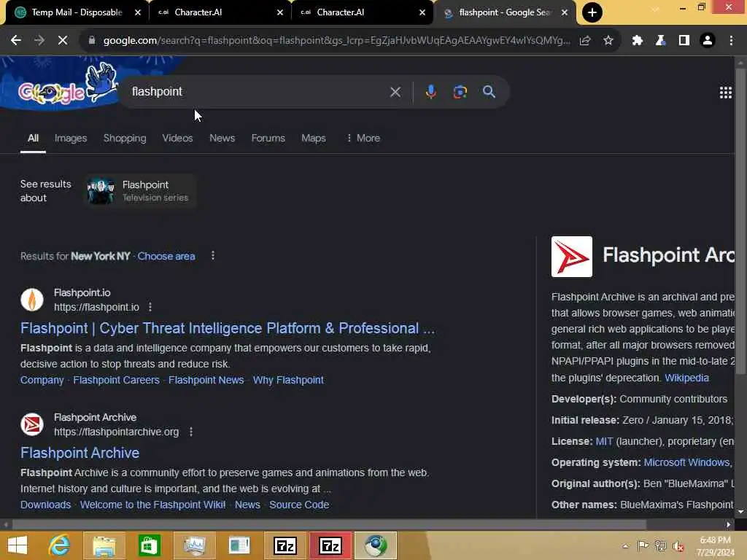Click the volume icon in system tray
Image resolution: width=747 pixels, height=560 pixels.
(x=678, y=545)
